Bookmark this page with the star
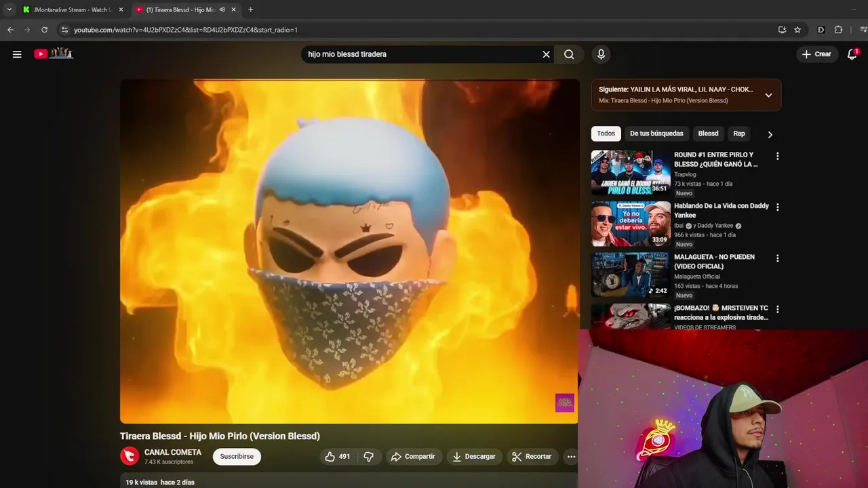The width and height of the screenshot is (868, 488). [797, 30]
